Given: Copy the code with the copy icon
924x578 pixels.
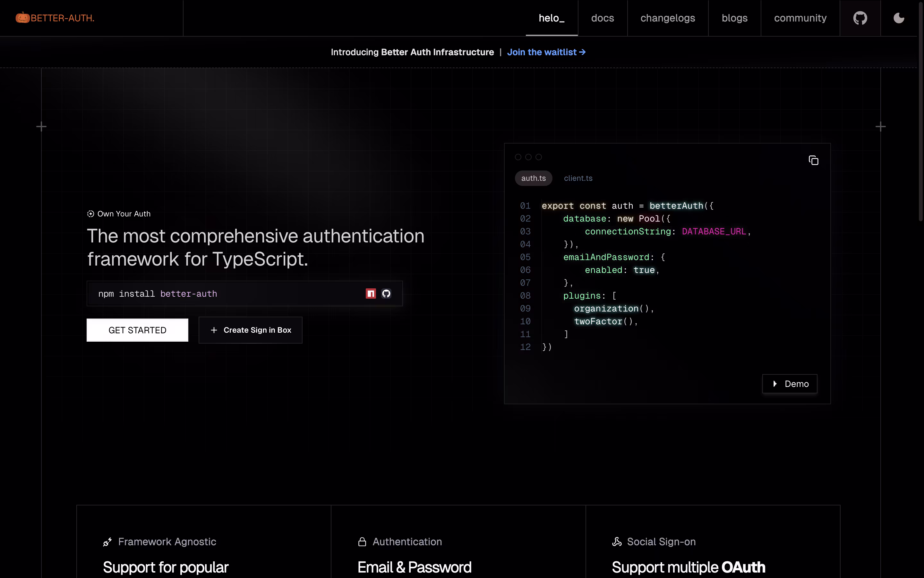Looking at the screenshot, I should click(813, 161).
